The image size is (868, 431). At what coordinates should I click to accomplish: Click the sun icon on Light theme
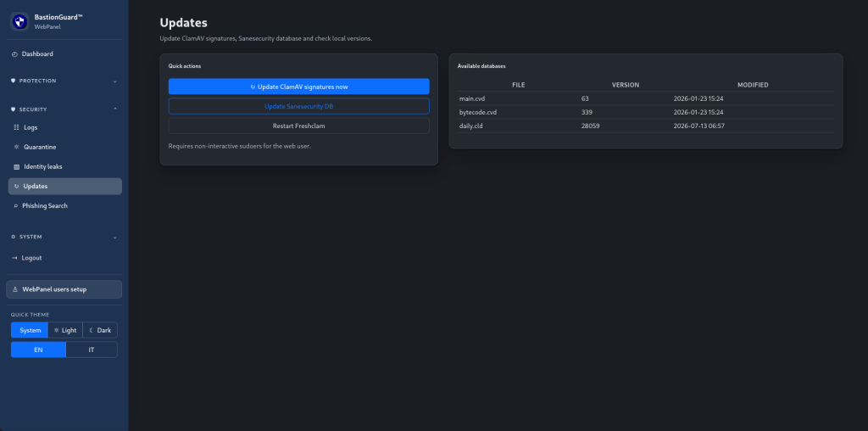pos(56,330)
